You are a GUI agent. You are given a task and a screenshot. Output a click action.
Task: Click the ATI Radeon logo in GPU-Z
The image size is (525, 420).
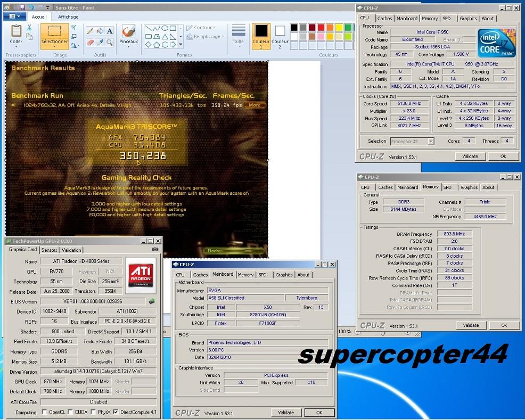tap(141, 275)
